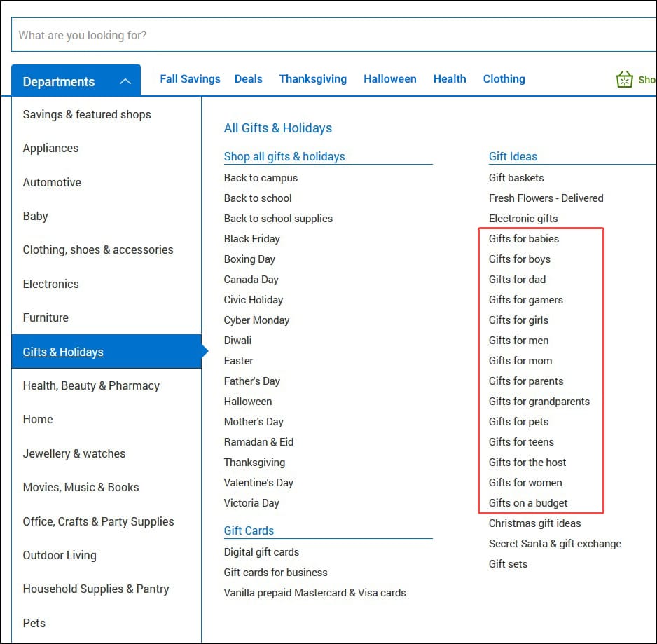Open the Gifts for gamers link
The height and width of the screenshot is (644, 657).
pyautogui.click(x=525, y=300)
